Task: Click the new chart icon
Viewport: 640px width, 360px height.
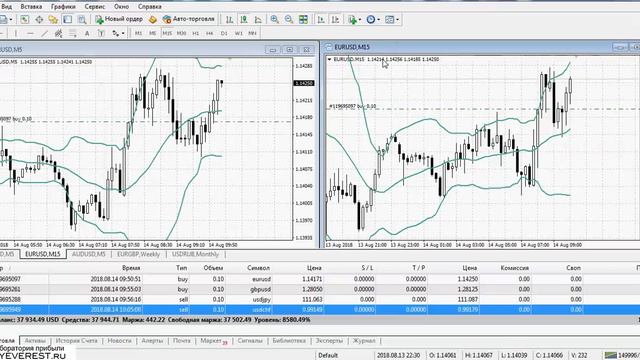Action: pos(3,19)
